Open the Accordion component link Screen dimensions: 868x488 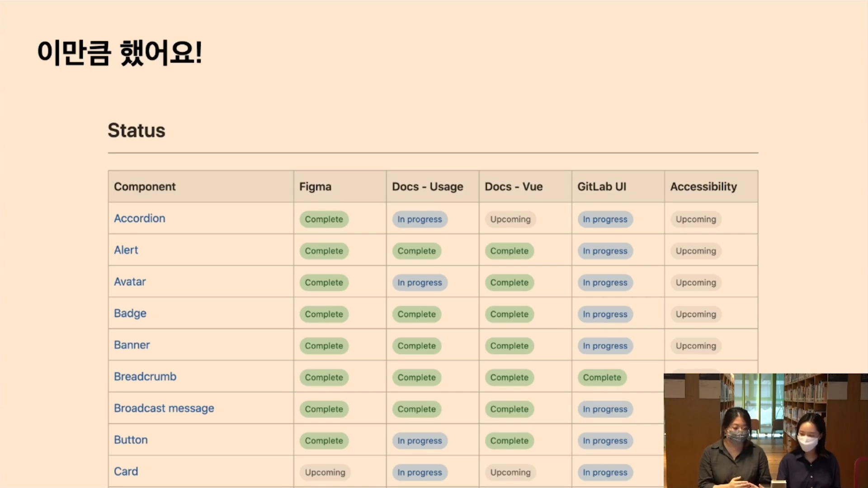click(x=139, y=218)
